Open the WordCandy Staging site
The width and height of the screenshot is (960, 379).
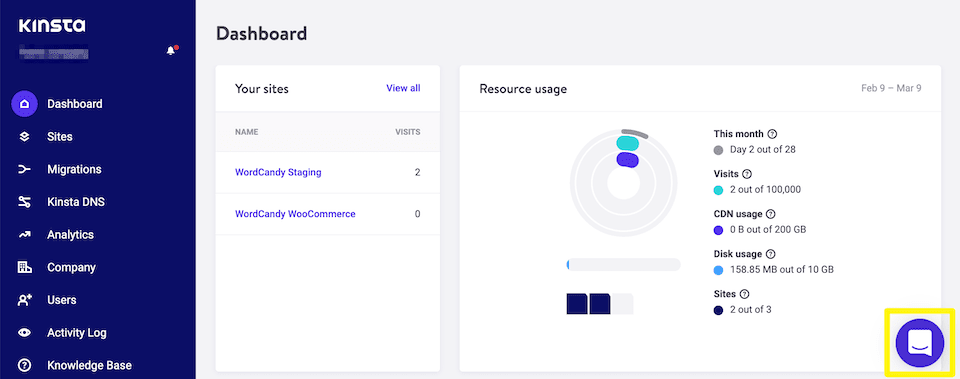[x=278, y=173]
